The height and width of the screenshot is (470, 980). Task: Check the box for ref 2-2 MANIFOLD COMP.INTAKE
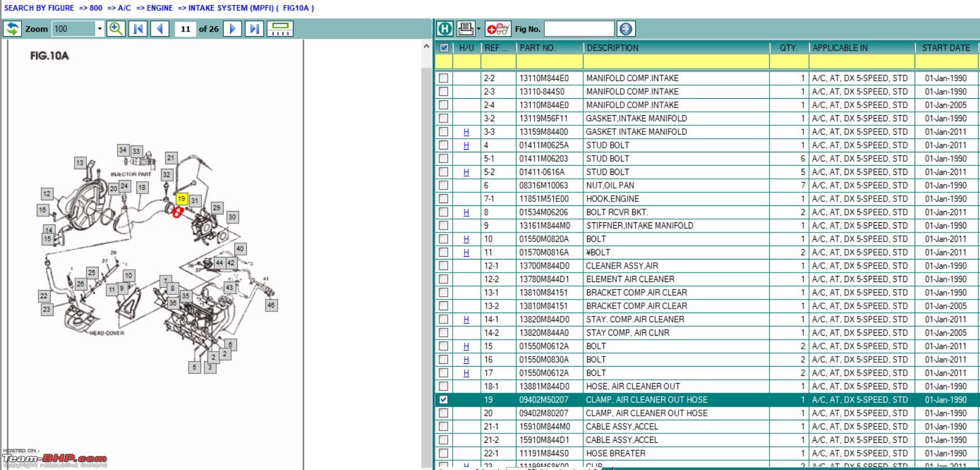(444, 78)
